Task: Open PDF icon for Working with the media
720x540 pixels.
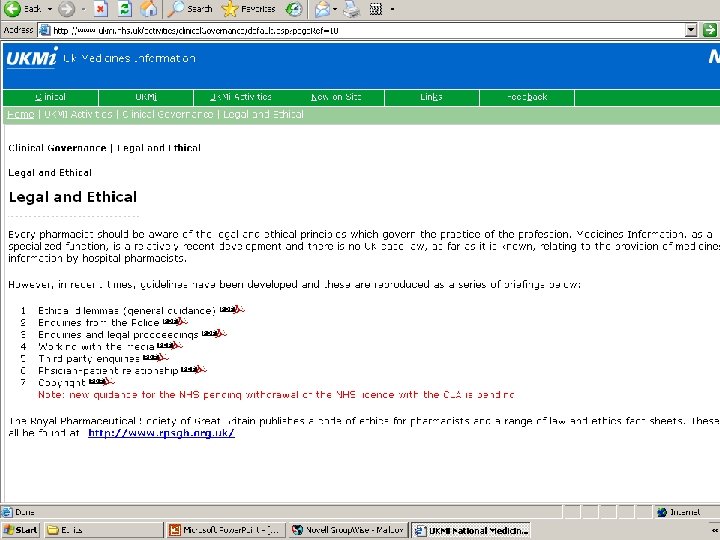Action: tap(170, 345)
